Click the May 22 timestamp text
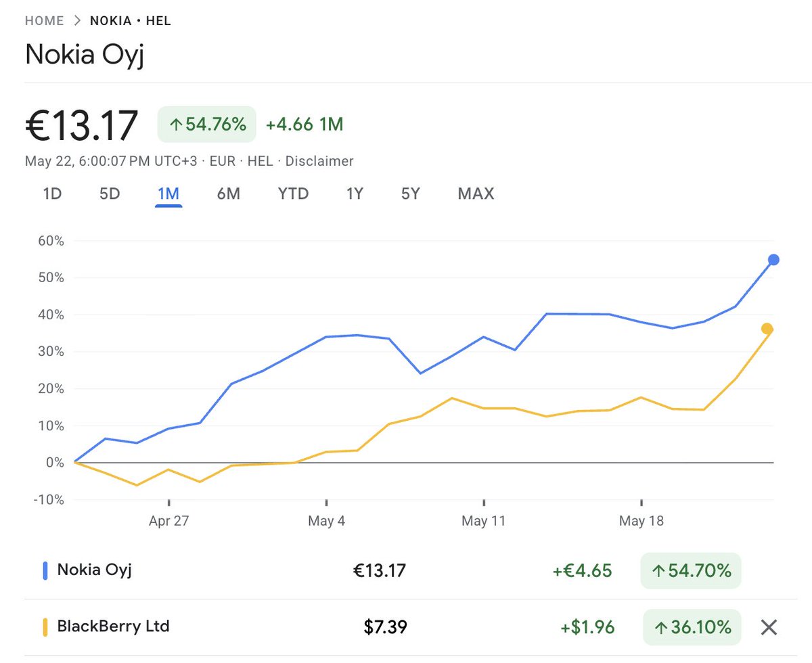 (112, 161)
